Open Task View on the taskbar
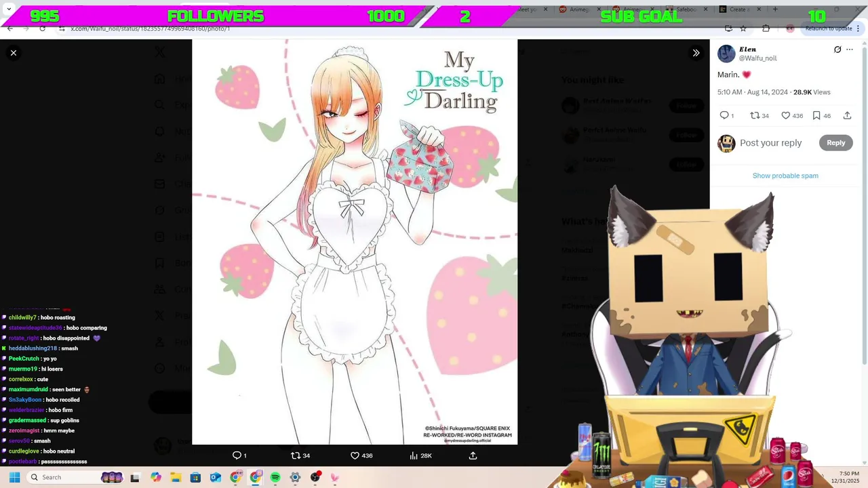 click(x=135, y=477)
